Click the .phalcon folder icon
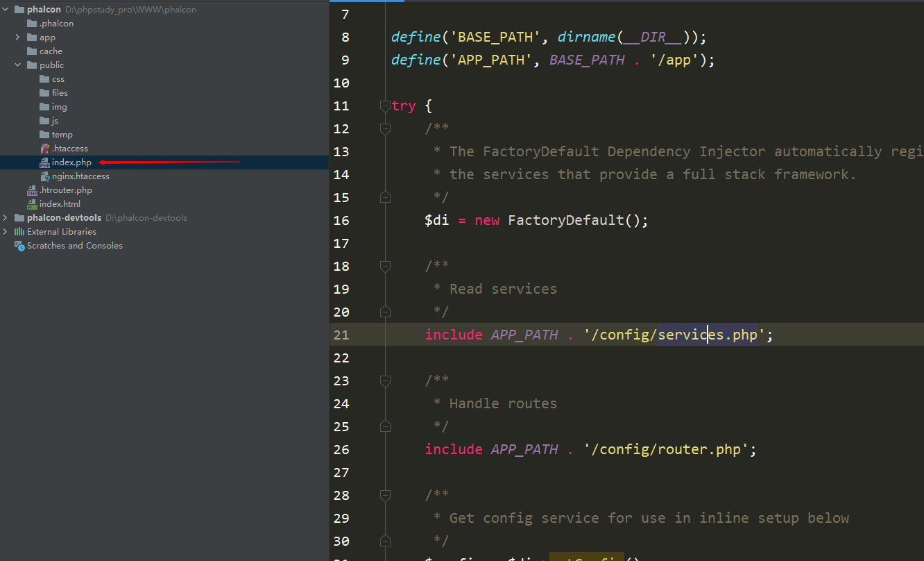924x561 pixels. pyautogui.click(x=32, y=24)
